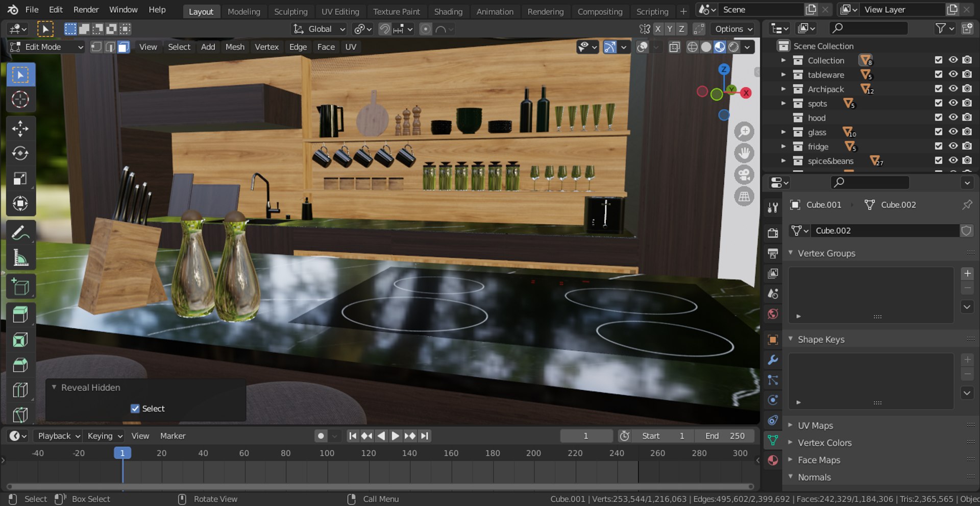
Task: Switch to UV Editing workspace tab
Action: coord(340,11)
